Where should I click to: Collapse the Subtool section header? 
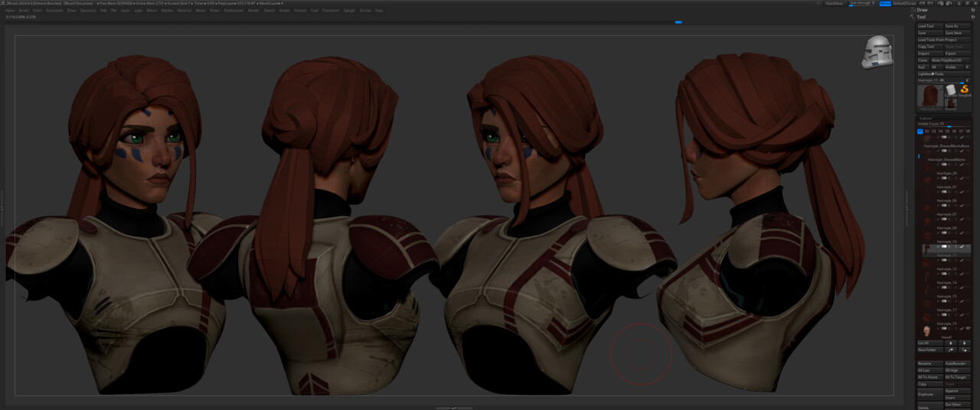(x=927, y=118)
